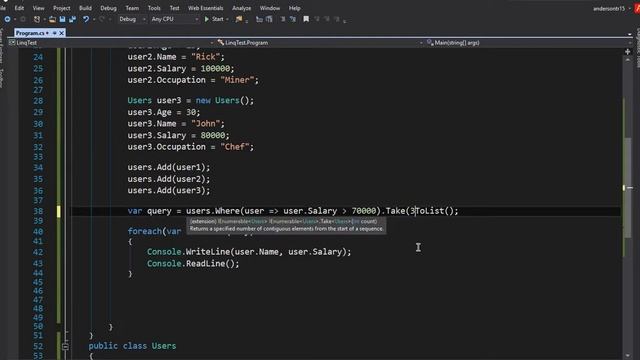
Task: Open the document tab overflow dropdown
Action: click(x=630, y=34)
